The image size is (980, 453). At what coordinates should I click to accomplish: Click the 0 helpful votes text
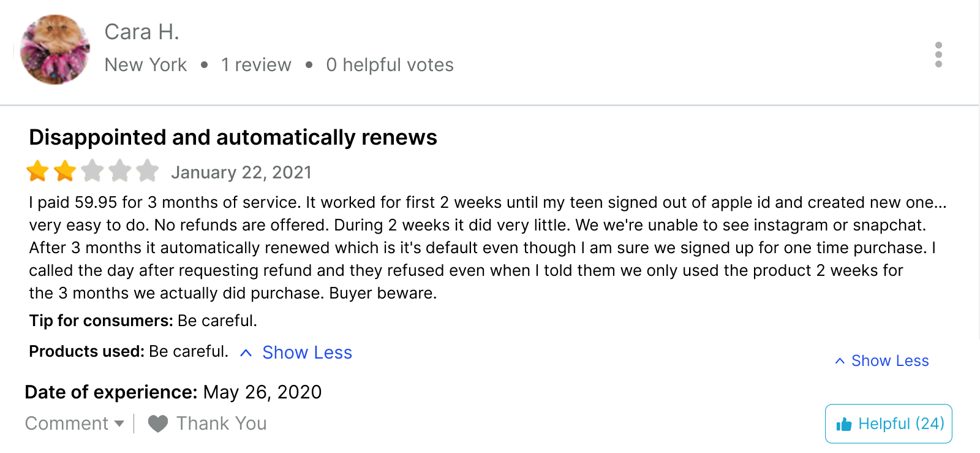(x=390, y=65)
